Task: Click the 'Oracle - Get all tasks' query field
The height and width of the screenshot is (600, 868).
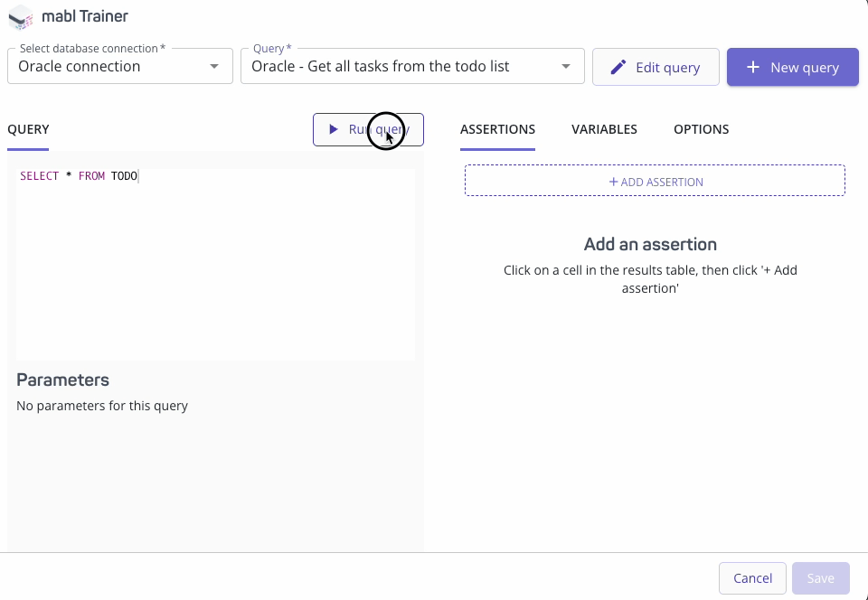Action: click(380, 67)
